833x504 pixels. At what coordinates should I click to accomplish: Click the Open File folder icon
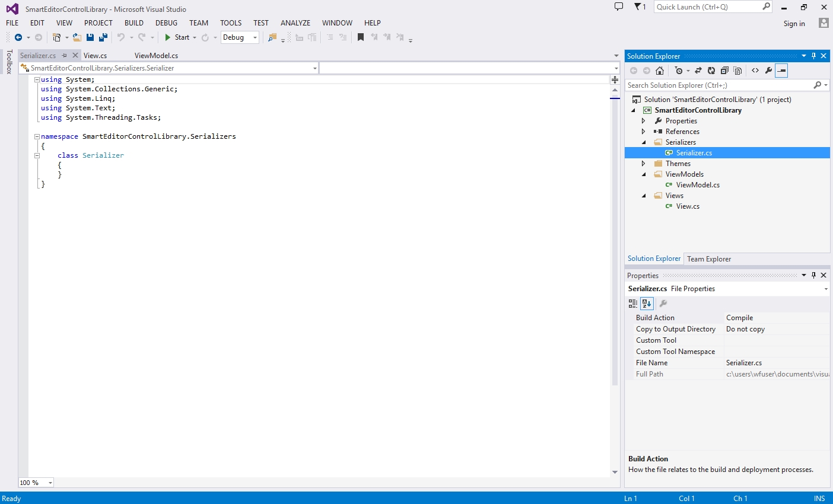click(77, 37)
